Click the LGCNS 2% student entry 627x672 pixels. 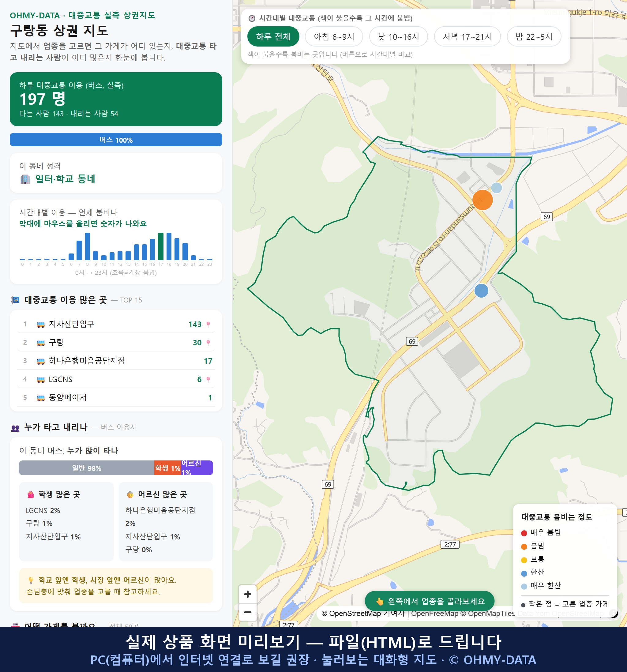(43, 510)
